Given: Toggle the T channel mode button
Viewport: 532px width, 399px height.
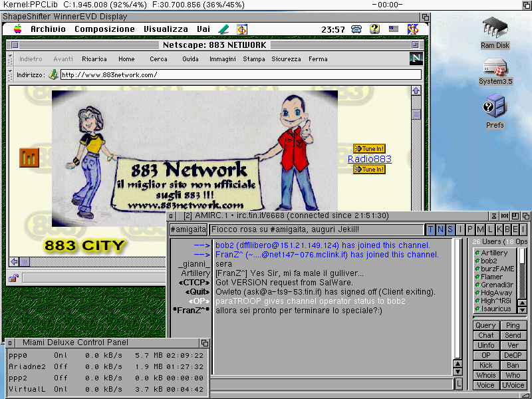Looking at the screenshot, I should point(430,229).
